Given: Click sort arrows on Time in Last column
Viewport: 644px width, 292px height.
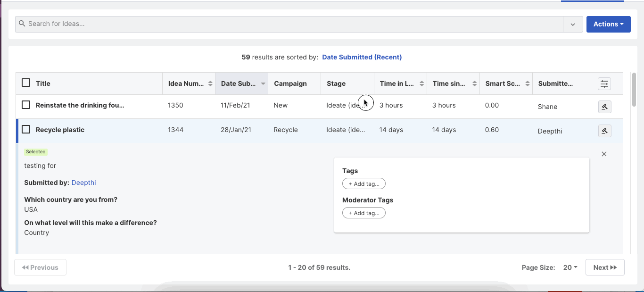Looking at the screenshot, I should coord(421,84).
